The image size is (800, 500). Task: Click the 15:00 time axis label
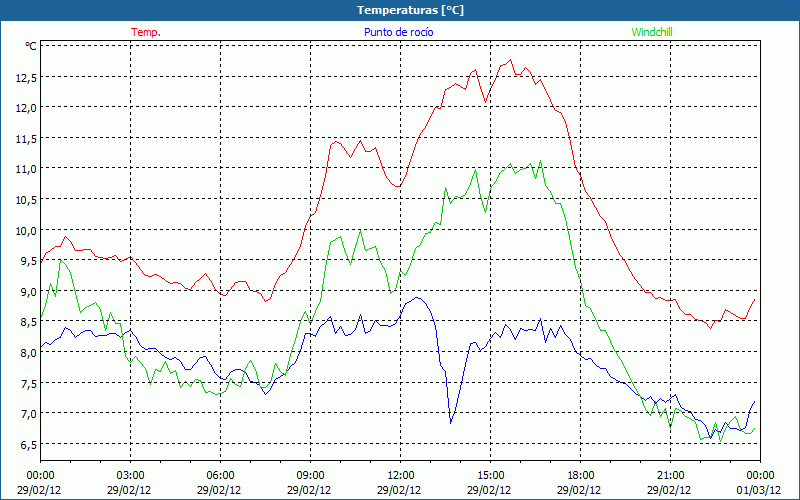[x=490, y=476]
